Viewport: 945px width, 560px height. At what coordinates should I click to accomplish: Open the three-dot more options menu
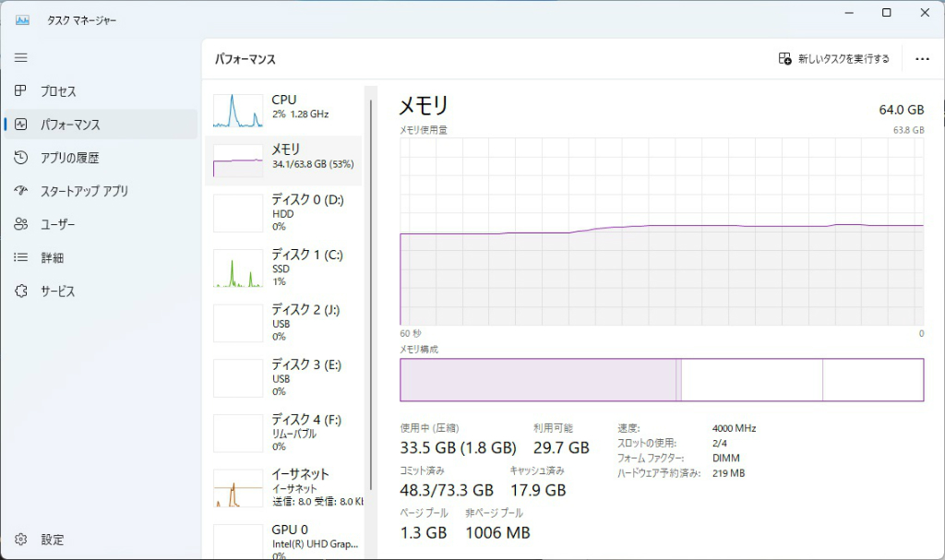pos(922,59)
